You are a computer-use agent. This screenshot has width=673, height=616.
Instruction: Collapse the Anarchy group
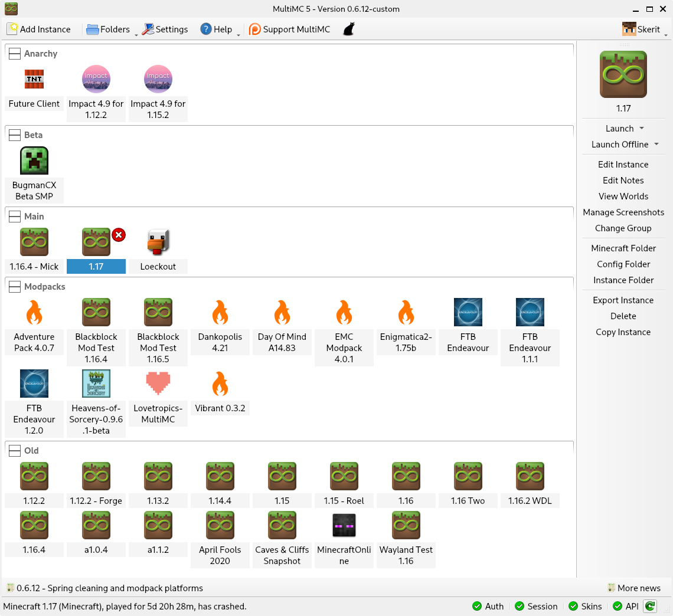pos(15,54)
